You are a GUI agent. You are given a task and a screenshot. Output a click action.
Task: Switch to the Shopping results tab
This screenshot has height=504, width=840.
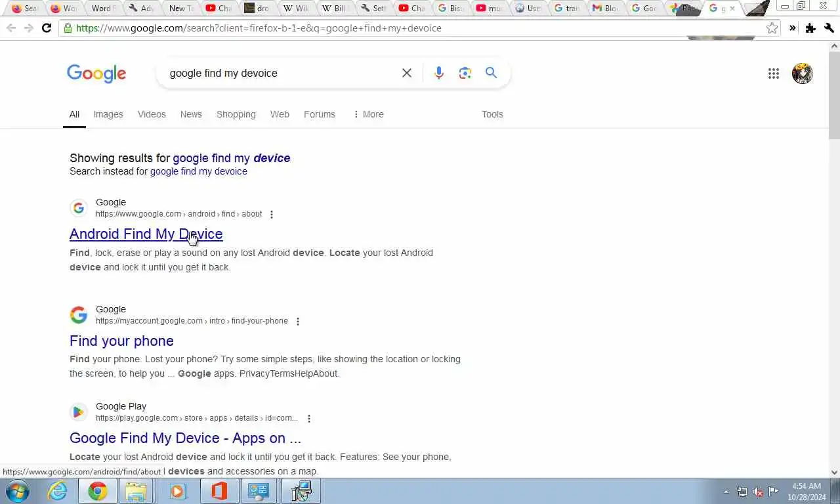(236, 114)
